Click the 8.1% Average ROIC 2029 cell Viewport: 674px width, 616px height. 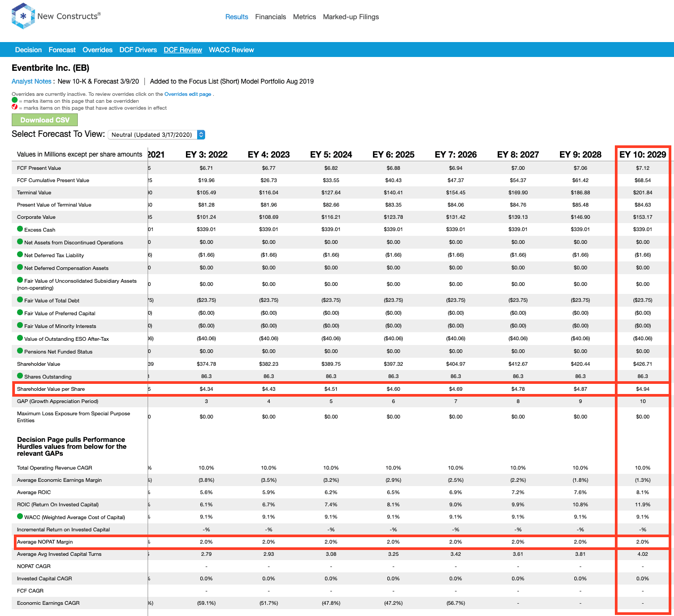[643, 492]
